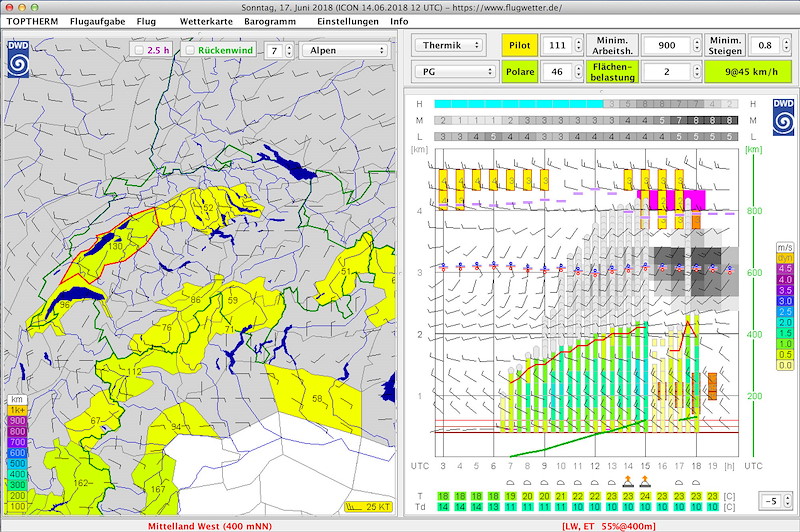
Task: Click the DWD logo on the map
Action: point(18,59)
